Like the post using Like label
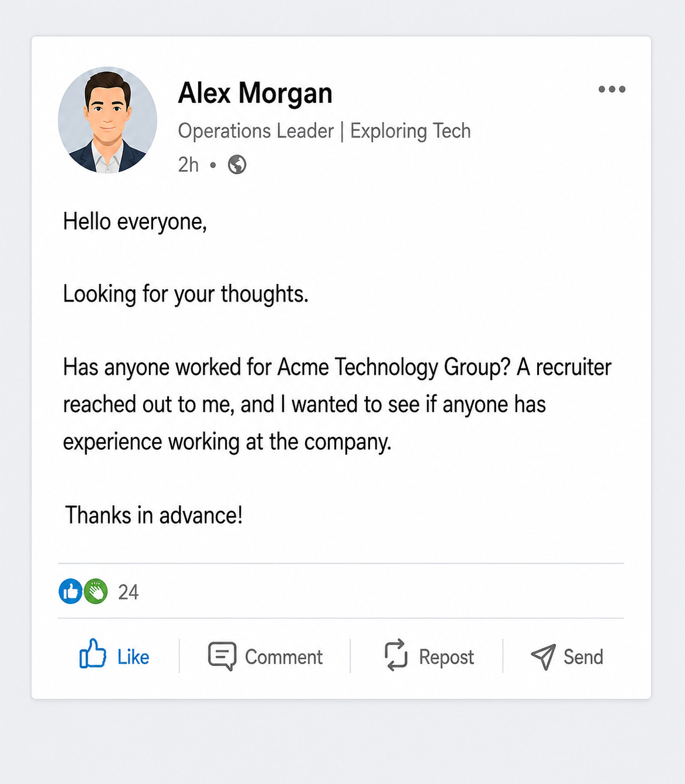Screen dimensions: 685x784 133,657
